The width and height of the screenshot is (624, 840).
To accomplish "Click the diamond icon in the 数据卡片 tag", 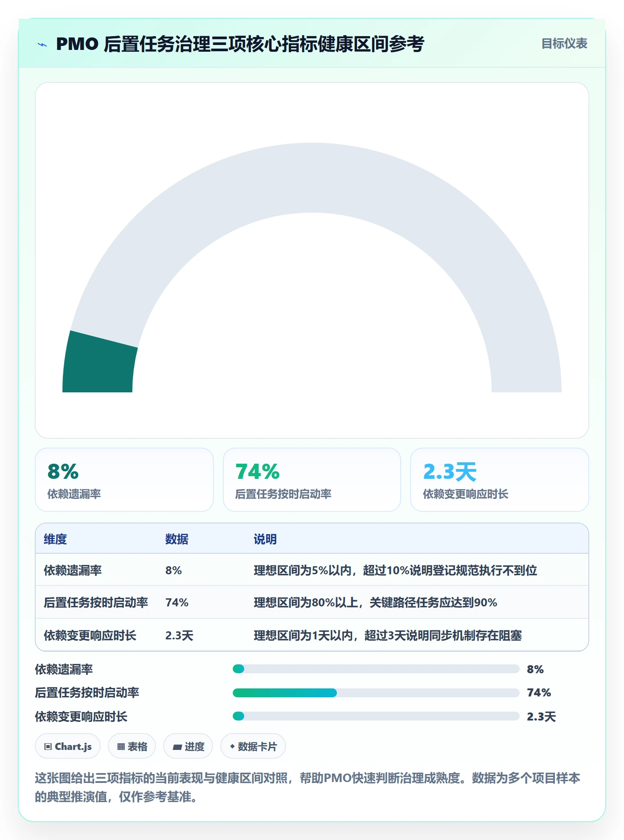I will pos(232,746).
